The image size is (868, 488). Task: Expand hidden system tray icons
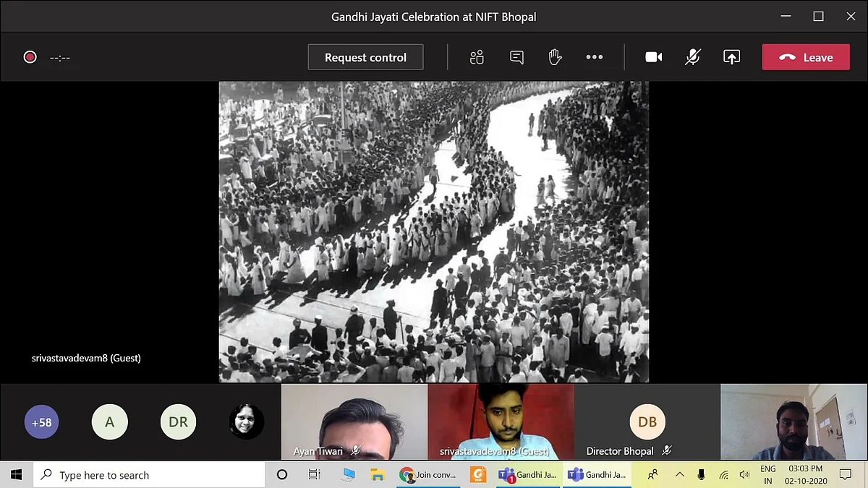click(680, 475)
